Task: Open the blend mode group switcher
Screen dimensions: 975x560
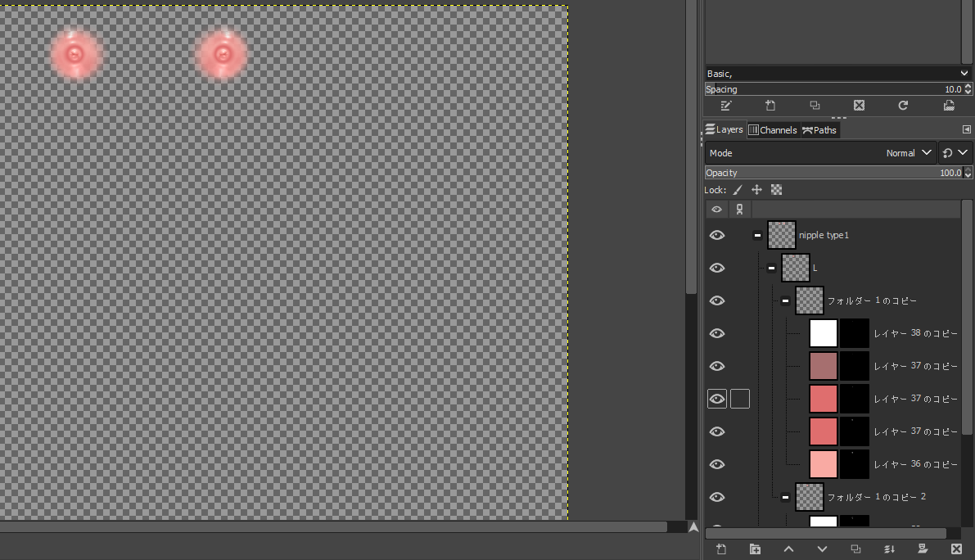Action: point(955,153)
